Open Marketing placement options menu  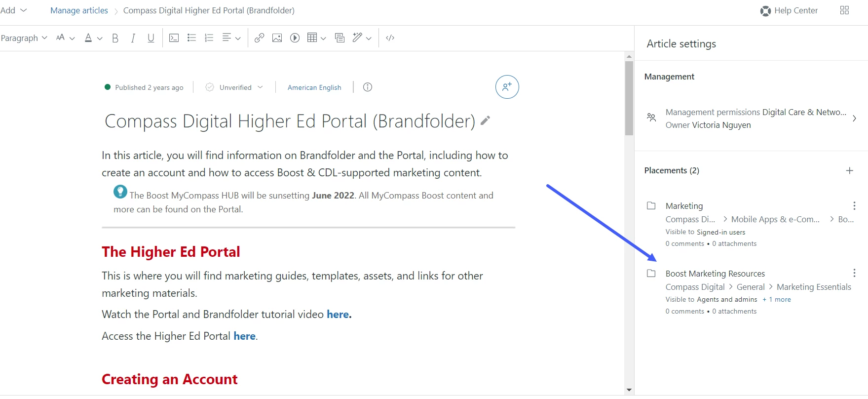[x=854, y=206]
